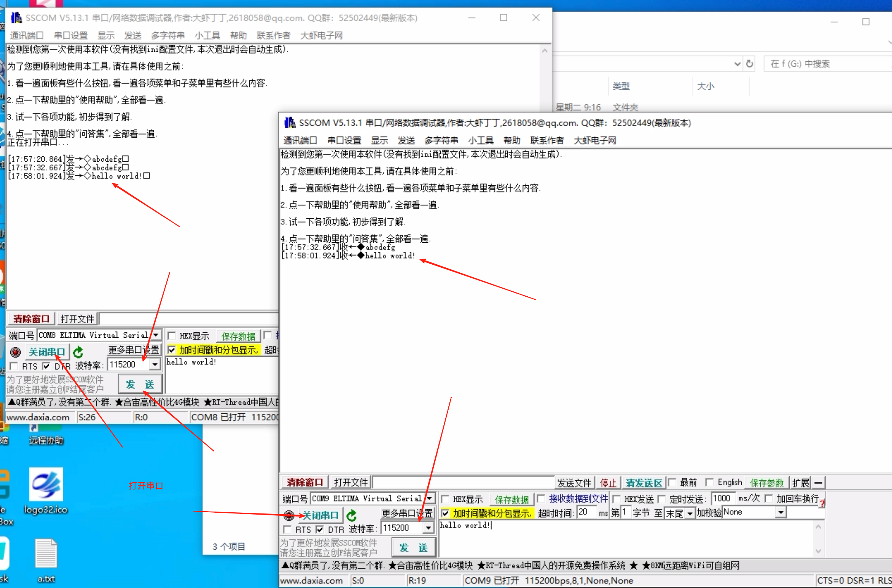Click the 超时时间 20 ms input field

tap(586, 512)
